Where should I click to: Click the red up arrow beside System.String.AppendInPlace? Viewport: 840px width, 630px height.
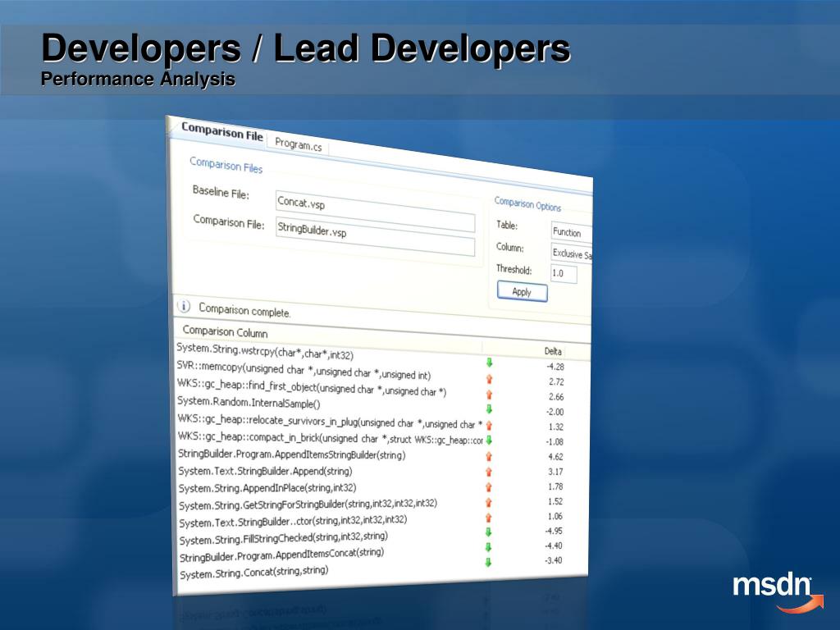pos(489,487)
